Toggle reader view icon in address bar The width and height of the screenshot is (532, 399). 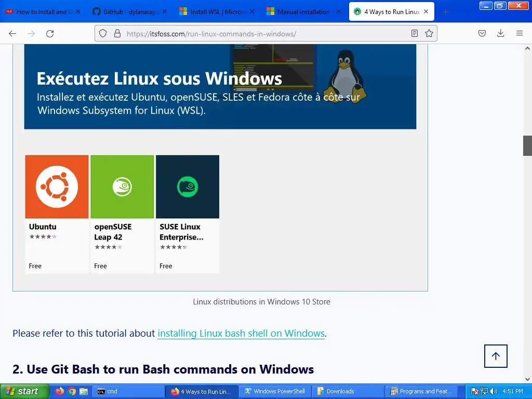point(414,33)
